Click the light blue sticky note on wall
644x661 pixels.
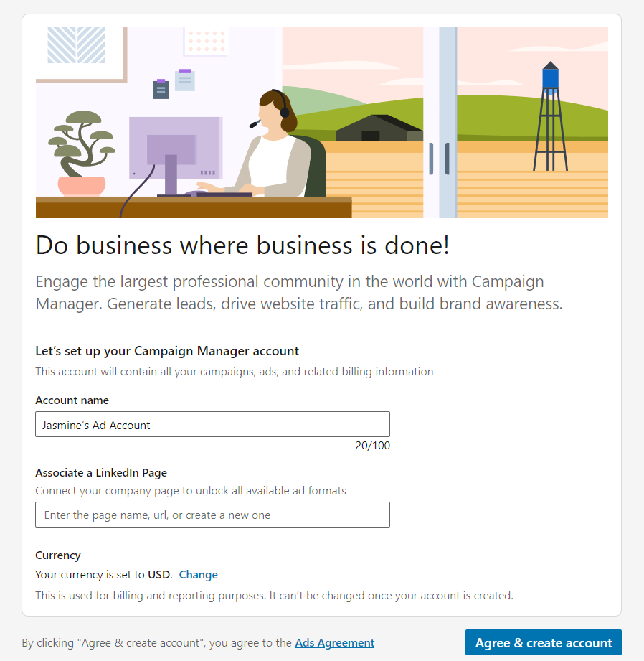(x=184, y=80)
